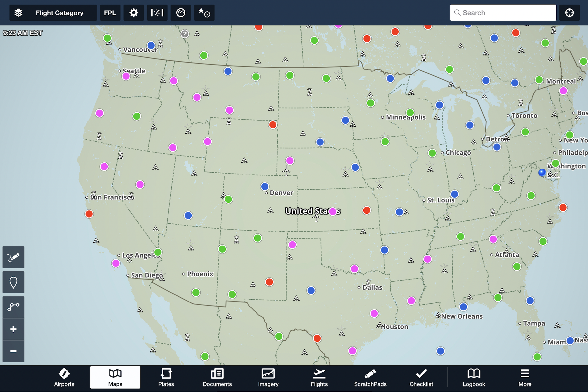The image size is (588, 392).
Task: Open the ScratchPads tab
Action: point(370,377)
